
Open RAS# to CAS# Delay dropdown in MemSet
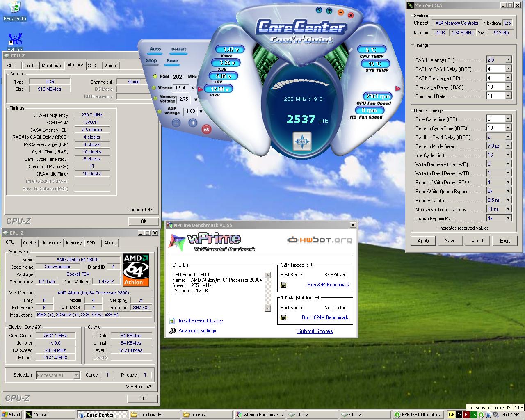pos(508,69)
